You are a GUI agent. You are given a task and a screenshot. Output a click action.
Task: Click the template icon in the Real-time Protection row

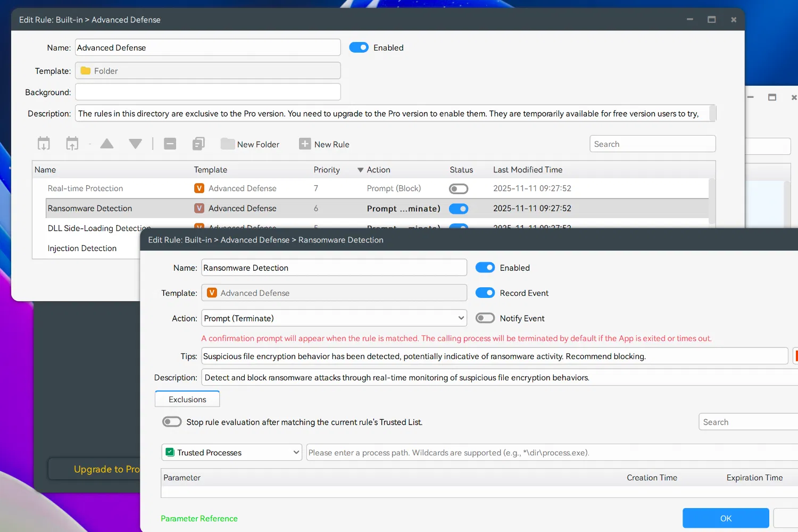pos(199,188)
